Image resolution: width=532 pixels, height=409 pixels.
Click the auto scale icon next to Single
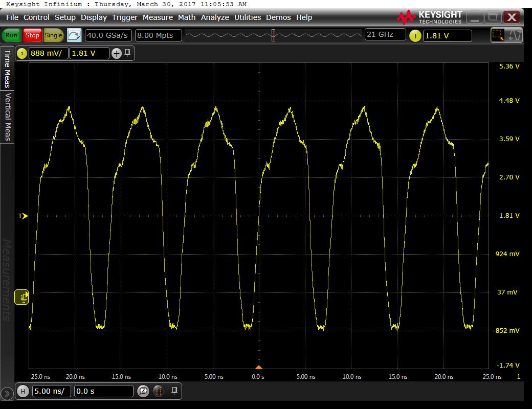74,35
